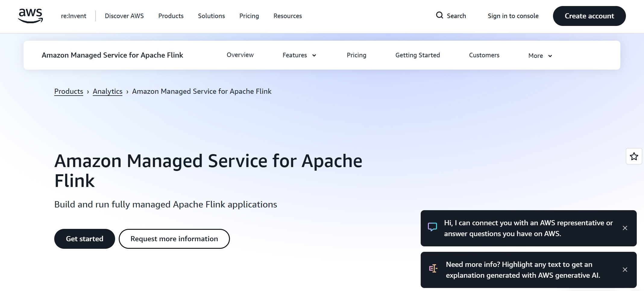Click the Get started button
Image resolution: width=644 pixels, height=291 pixels.
(84, 239)
